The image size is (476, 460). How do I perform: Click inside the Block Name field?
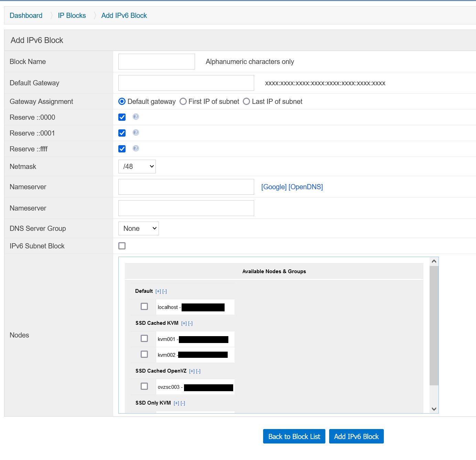click(156, 62)
